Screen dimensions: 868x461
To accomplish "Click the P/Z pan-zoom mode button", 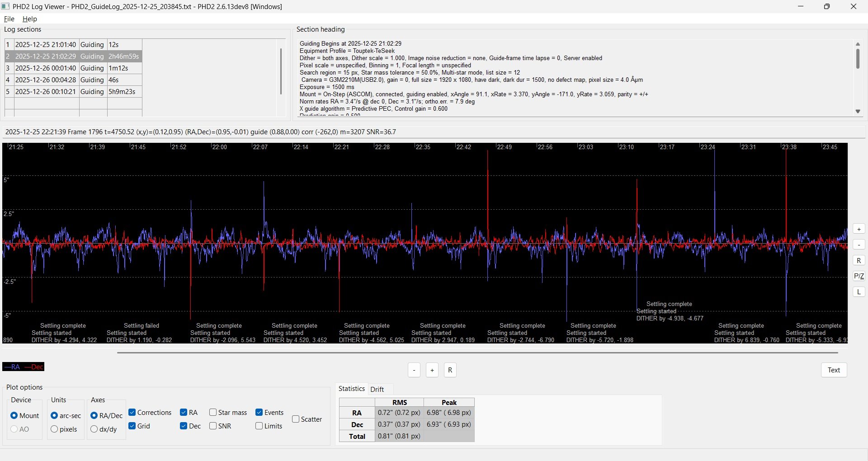I will pyautogui.click(x=859, y=276).
